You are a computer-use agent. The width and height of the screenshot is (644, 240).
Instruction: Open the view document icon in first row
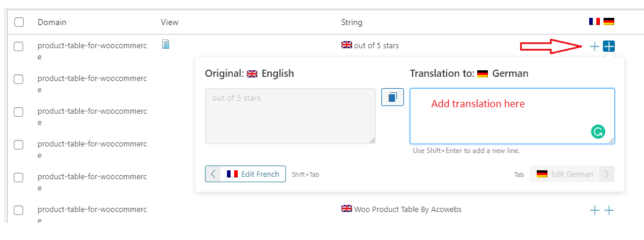[166, 44]
